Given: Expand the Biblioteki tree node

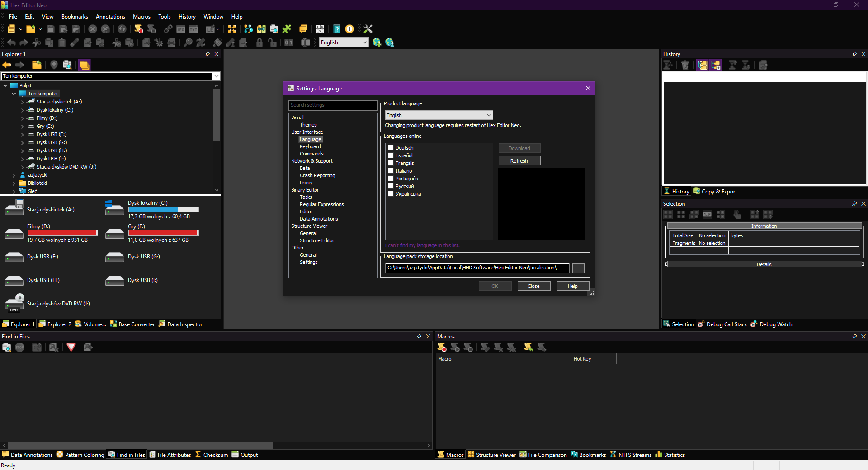Looking at the screenshot, I should [x=14, y=183].
